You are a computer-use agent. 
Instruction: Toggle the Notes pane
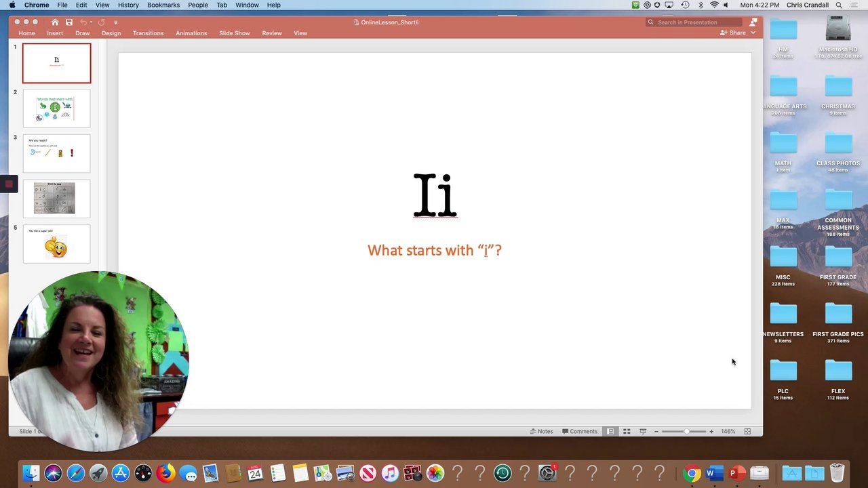tap(541, 431)
